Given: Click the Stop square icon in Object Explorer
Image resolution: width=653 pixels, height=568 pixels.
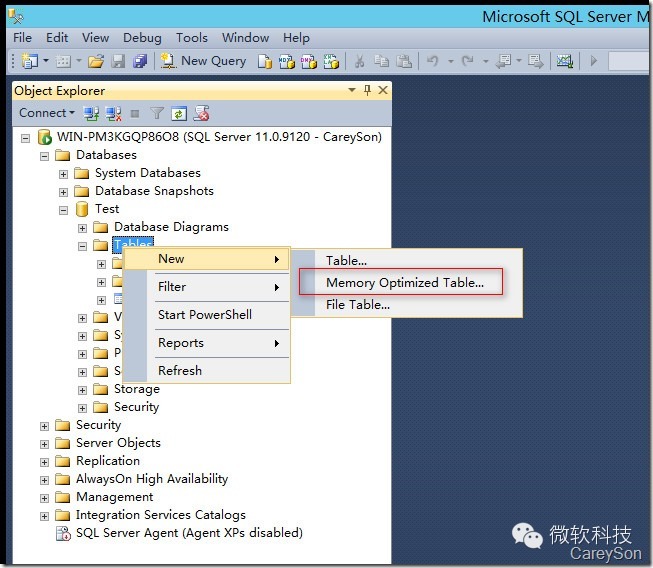Looking at the screenshot, I should (x=135, y=114).
